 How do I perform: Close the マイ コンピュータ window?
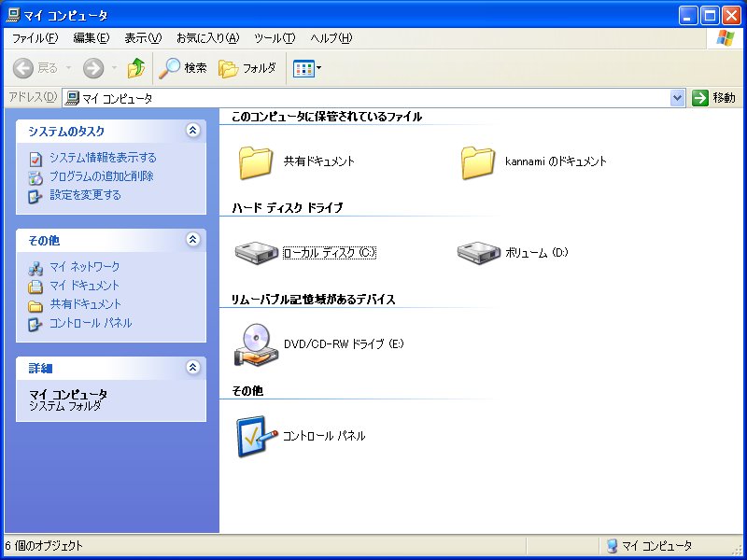(x=731, y=16)
